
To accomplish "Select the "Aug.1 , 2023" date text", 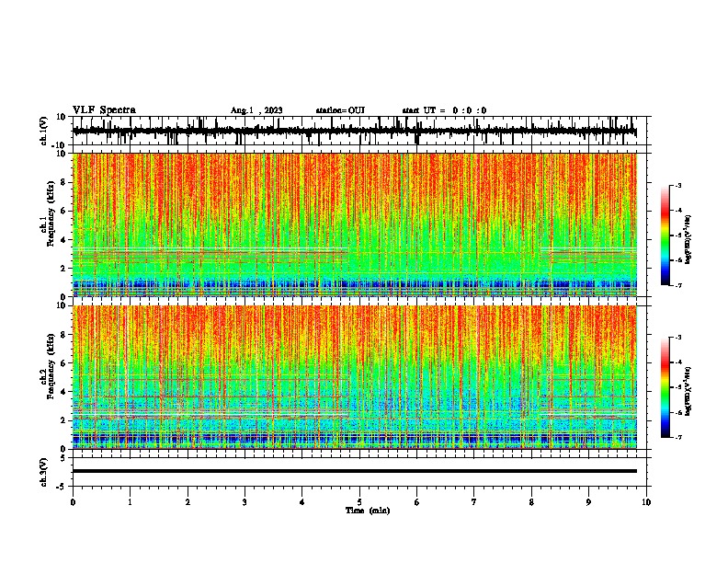I will point(256,110).
